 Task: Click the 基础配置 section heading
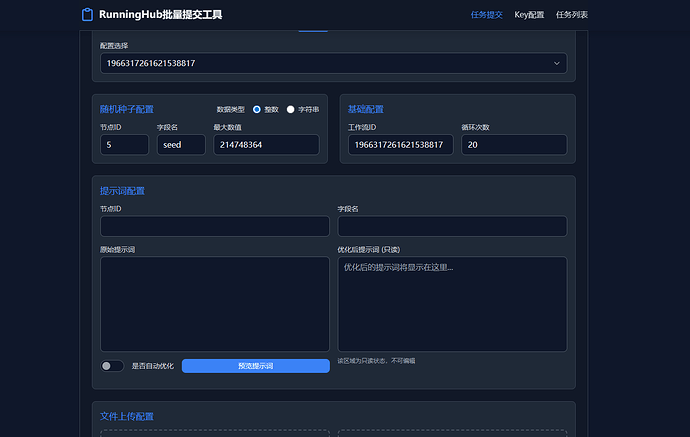(366, 109)
